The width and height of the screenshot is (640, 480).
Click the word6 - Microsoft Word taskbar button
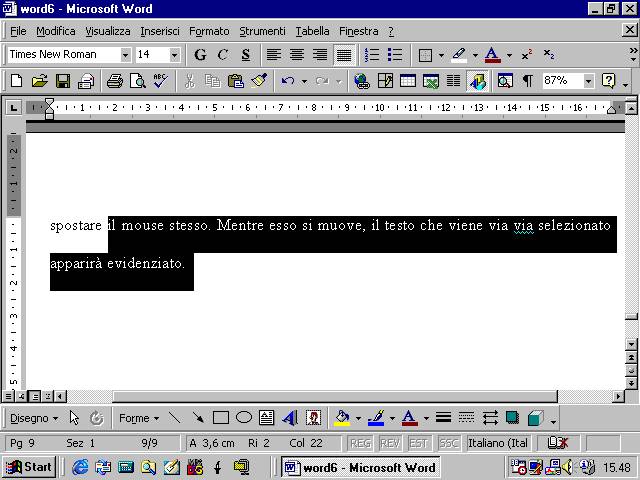click(360, 467)
